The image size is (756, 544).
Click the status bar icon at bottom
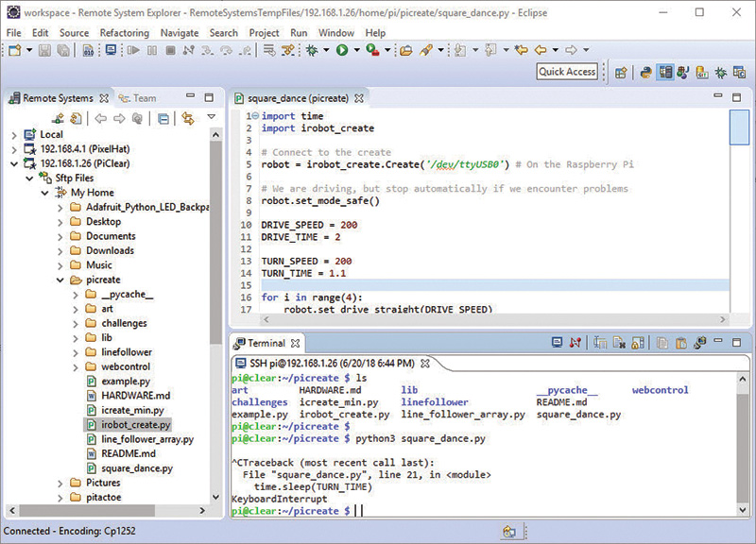click(x=509, y=532)
